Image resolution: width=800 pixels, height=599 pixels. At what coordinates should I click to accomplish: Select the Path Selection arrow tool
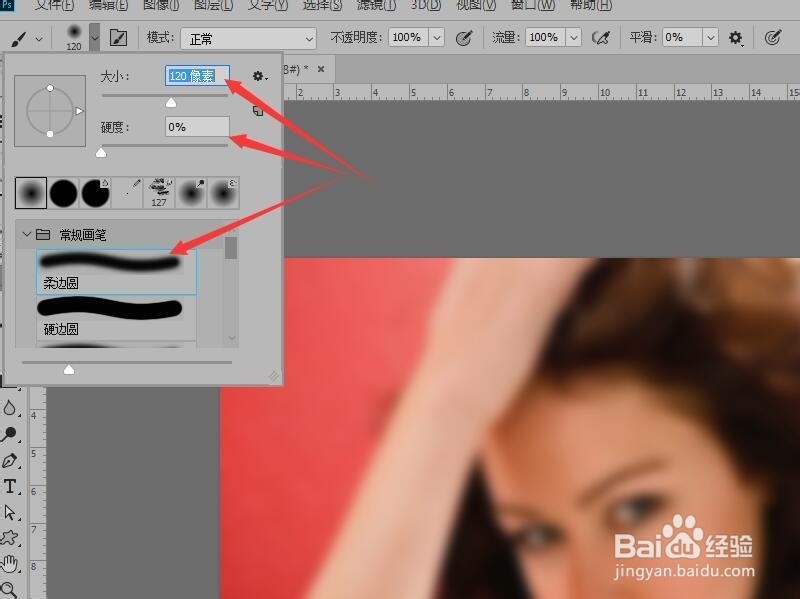(10, 512)
